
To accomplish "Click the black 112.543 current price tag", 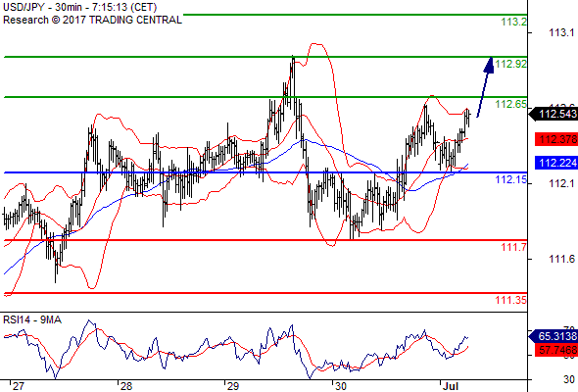I will coord(554,114).
